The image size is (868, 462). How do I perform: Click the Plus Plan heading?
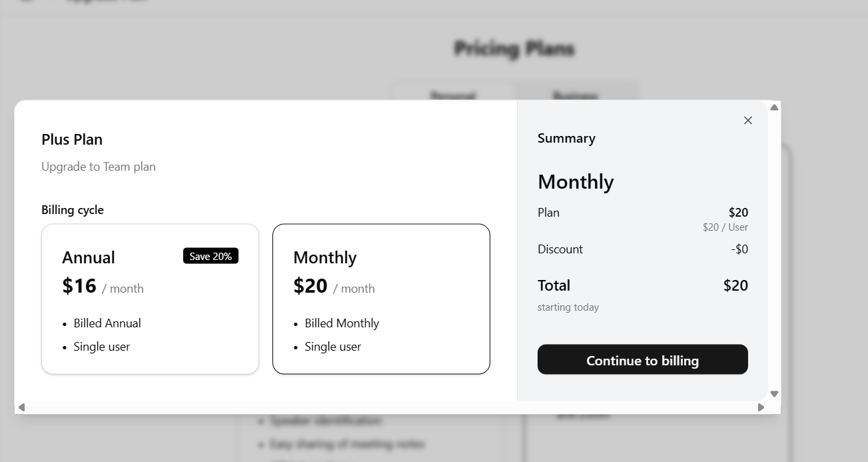tap(72, 139)
